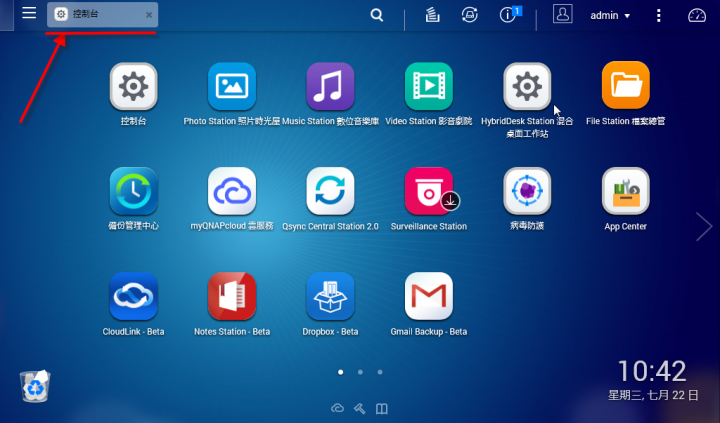Open App Center
Image resolution: width=720 pixels, height=423 pixels.
click(x=625, y=191)
